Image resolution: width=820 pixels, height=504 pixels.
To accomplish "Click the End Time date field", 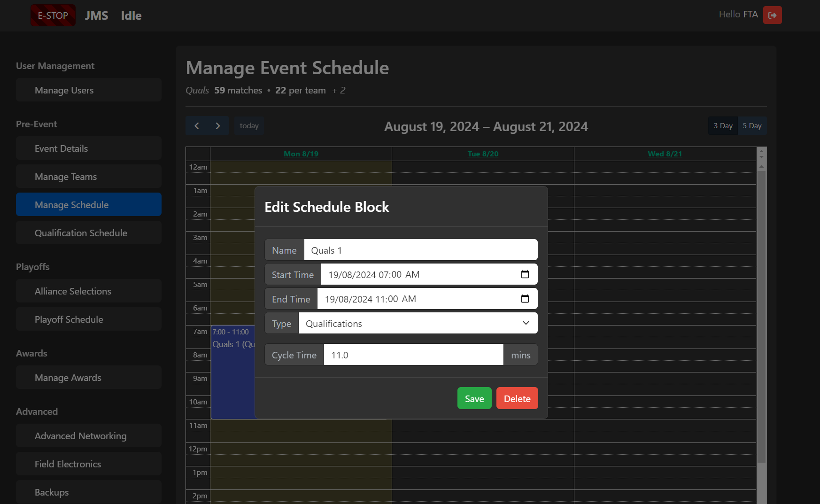I will pos(427,299).
